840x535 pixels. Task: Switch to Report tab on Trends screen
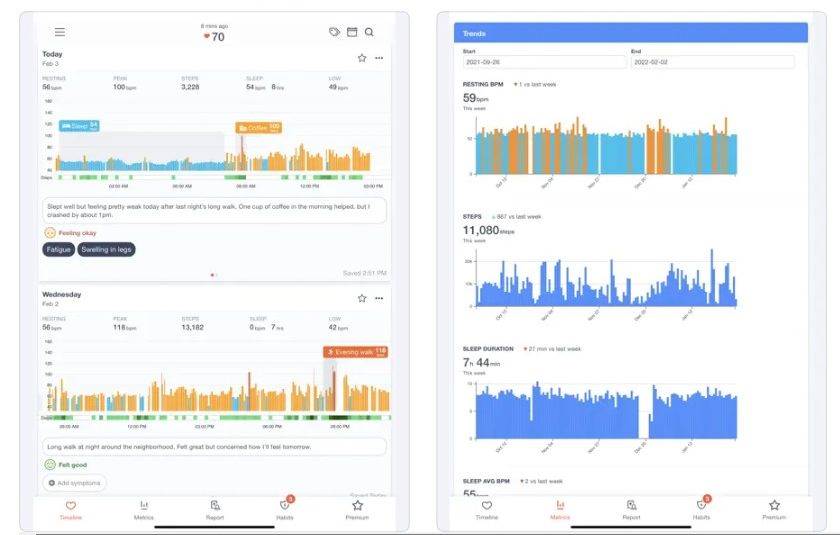(x=631, y=508)
